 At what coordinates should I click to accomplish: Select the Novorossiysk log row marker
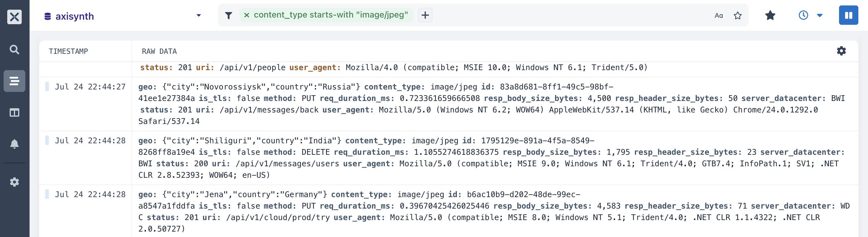point(47,86)
